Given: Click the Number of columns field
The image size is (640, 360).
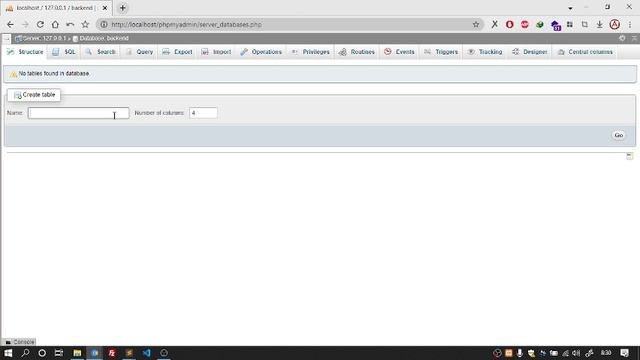Looking at the screenshot, I should pos(203,113).
